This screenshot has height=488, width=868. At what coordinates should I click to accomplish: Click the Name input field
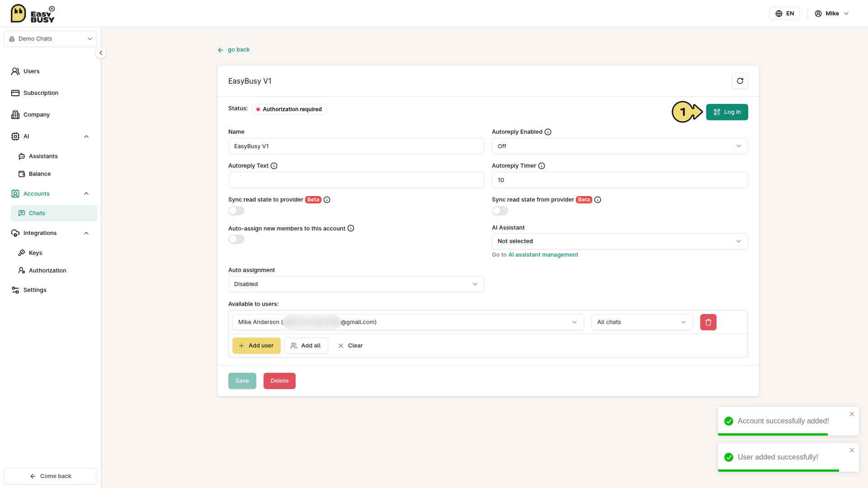click(356, 146)
